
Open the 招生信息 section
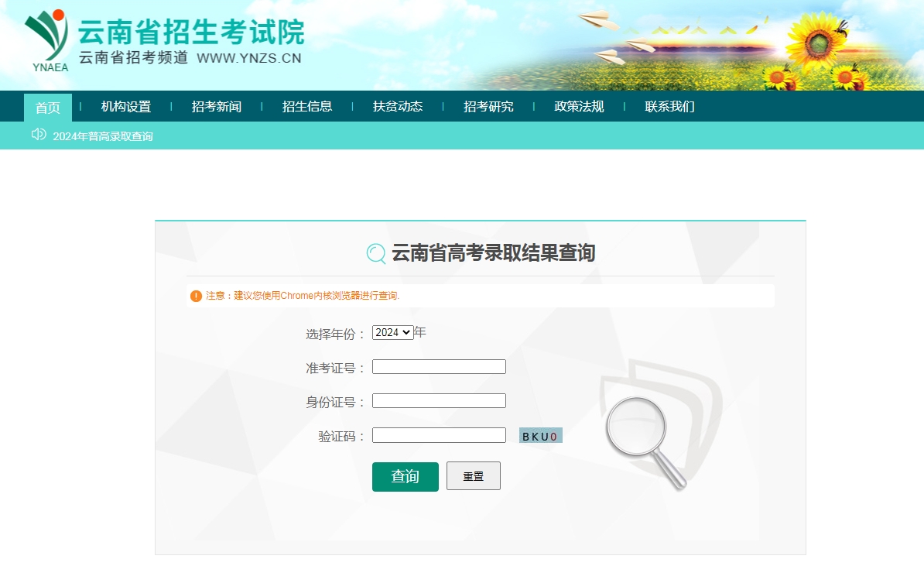click(307, 107)
